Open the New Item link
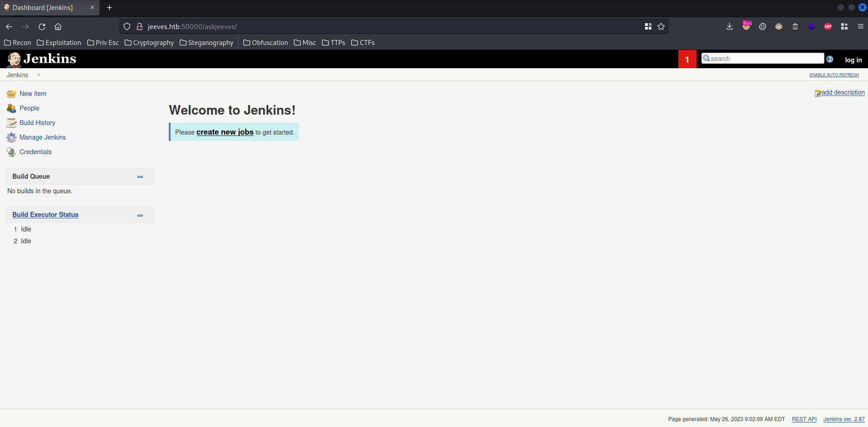Viewport: 868px width, 427px height. tap(33, 94)
